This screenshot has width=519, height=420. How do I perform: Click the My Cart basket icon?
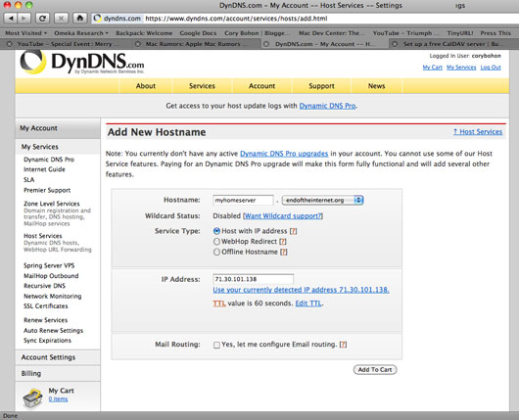click(x=32, y=398)
